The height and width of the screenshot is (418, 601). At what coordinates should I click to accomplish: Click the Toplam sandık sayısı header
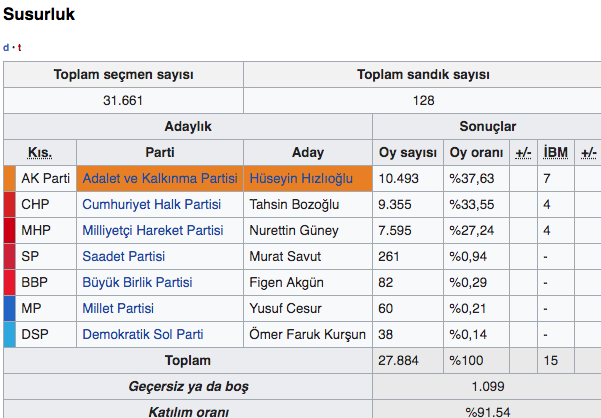click(x=423, y=75)
